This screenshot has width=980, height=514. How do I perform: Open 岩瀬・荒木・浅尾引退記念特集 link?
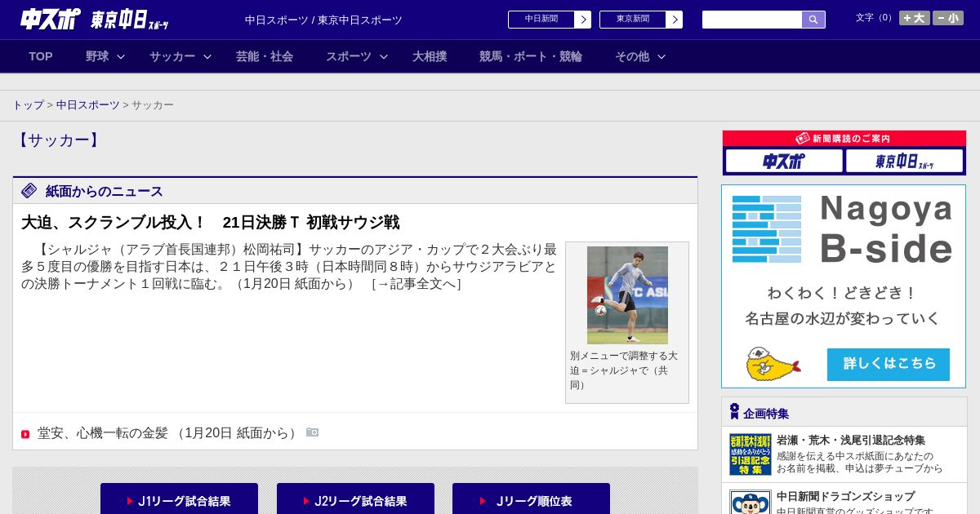point(851,440)
